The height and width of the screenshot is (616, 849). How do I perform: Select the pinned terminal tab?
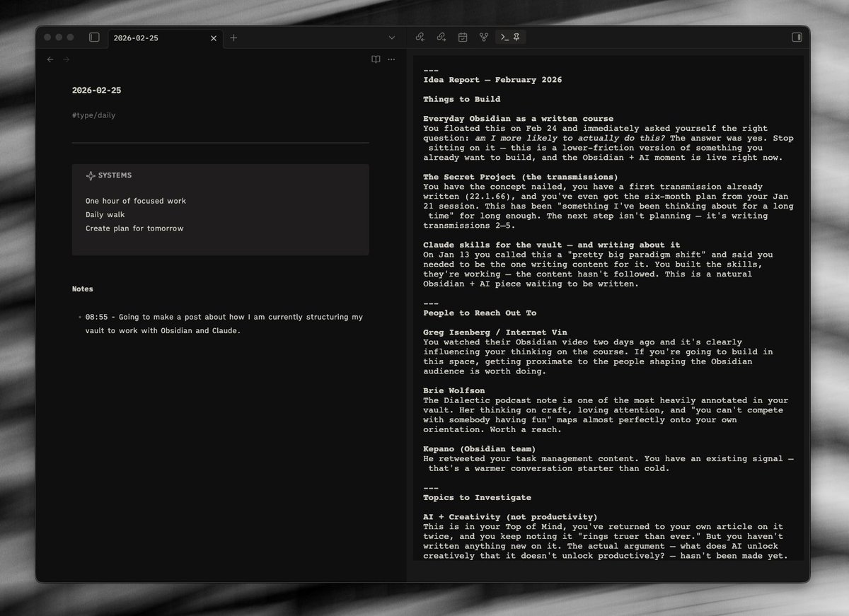(x=510, y=37)
